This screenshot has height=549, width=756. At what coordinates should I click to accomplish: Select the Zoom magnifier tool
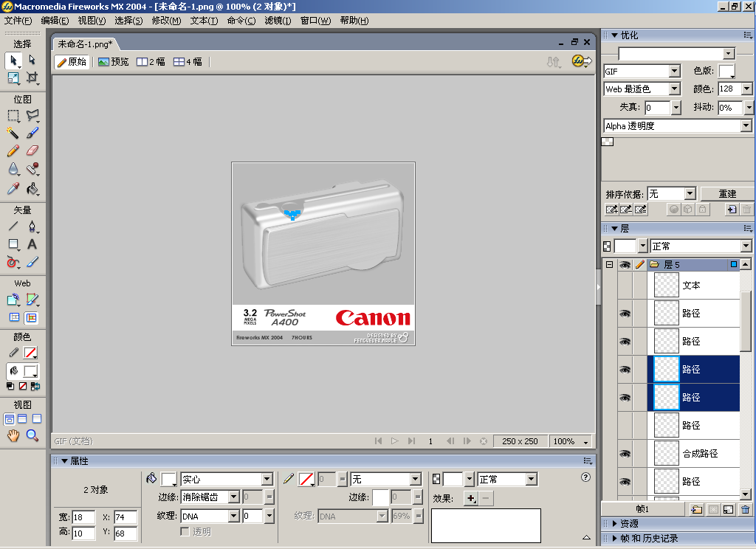pyautogui.click(x=32, y=435)
